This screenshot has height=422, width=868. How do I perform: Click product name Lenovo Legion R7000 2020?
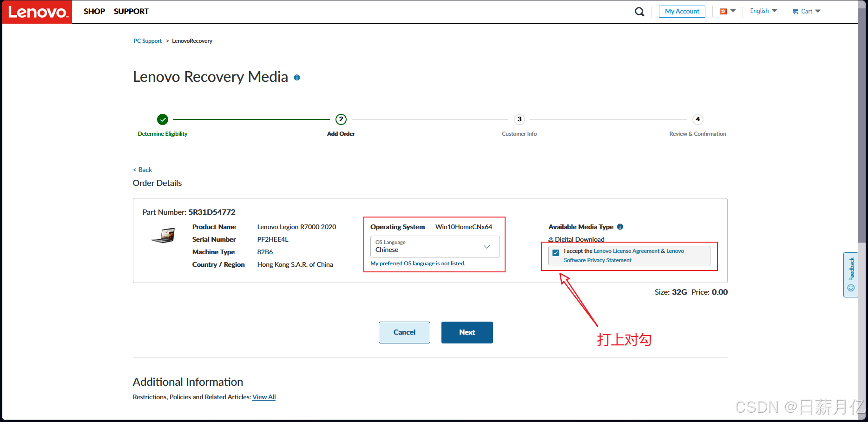[296, 227]
